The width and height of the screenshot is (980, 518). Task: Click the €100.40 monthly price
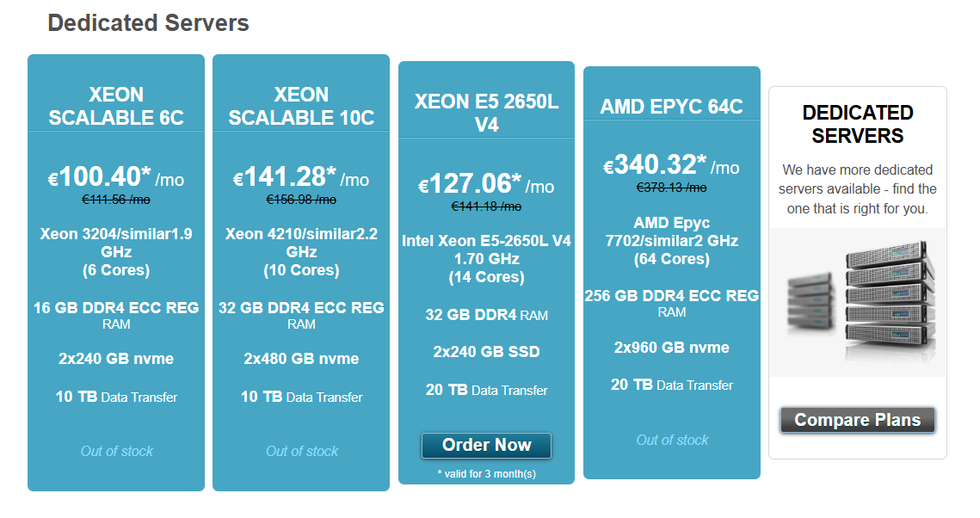(x=115, y=178)
